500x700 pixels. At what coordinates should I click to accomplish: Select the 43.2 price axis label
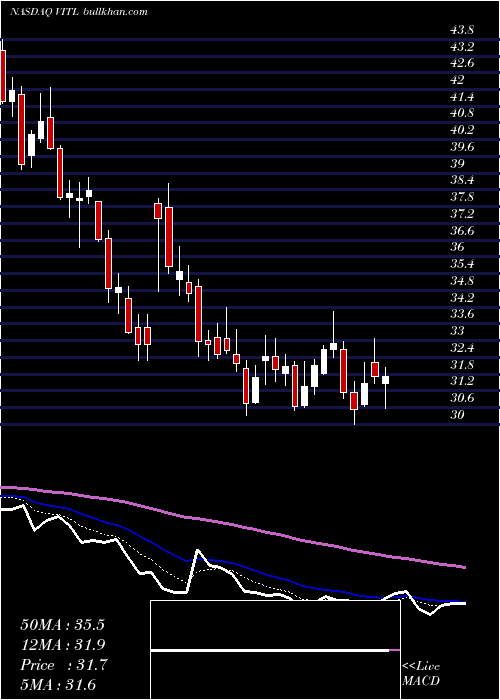(462, 46)
